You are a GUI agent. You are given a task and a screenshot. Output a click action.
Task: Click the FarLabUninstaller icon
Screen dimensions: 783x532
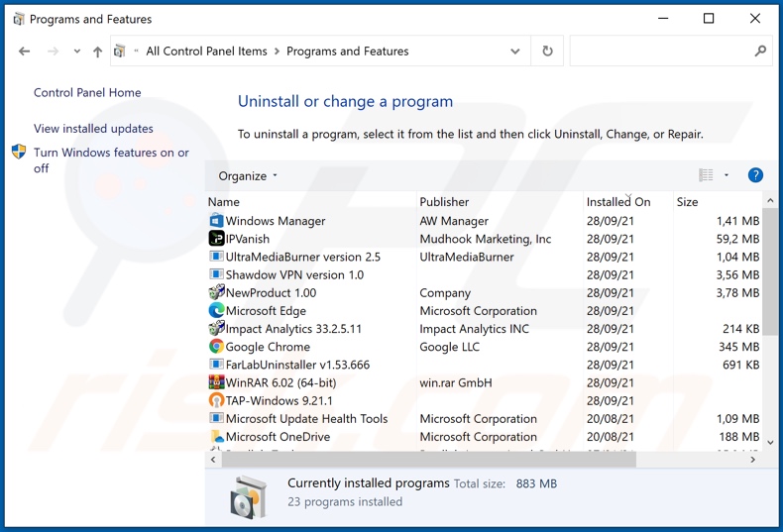coord(216,365)
